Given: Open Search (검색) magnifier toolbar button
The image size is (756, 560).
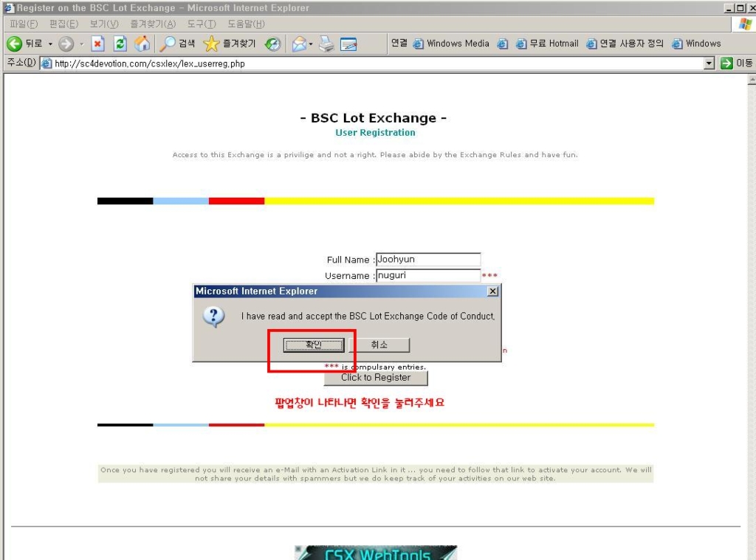Looking at the screenshot, I should (x=177, y=44).
